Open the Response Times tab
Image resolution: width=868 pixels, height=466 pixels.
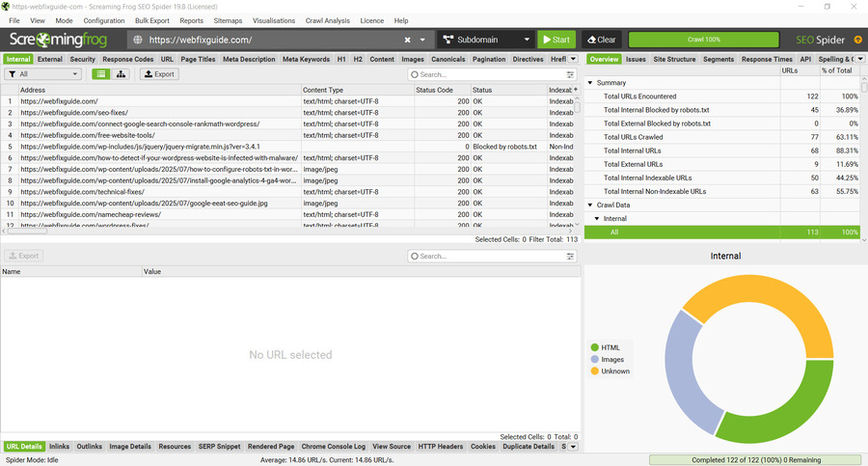(768, 59)
